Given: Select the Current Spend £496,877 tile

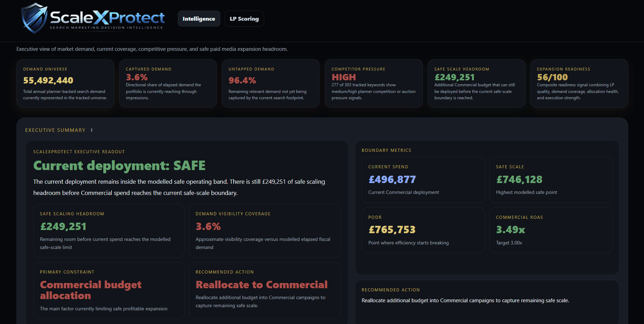Looking at the screenshot, I should point(423,180).
